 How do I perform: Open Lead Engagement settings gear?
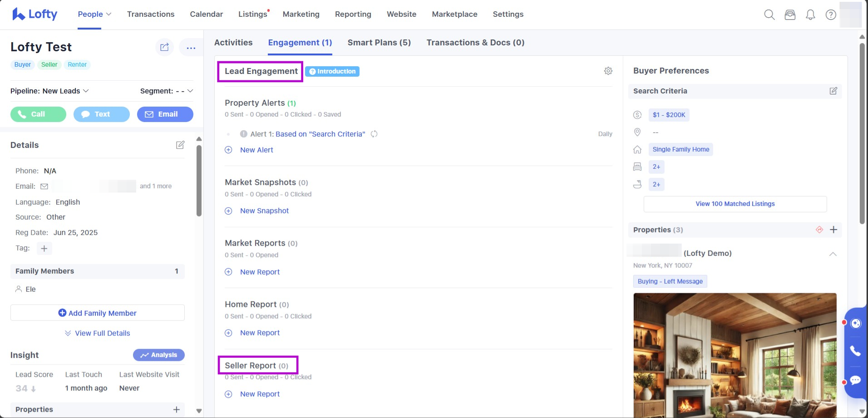[608, 71]
